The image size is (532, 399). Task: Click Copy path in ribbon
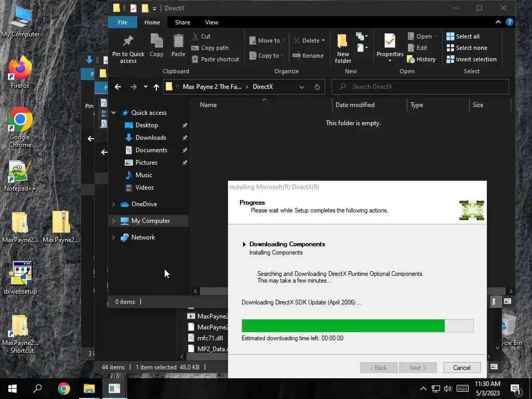(210, 48)
